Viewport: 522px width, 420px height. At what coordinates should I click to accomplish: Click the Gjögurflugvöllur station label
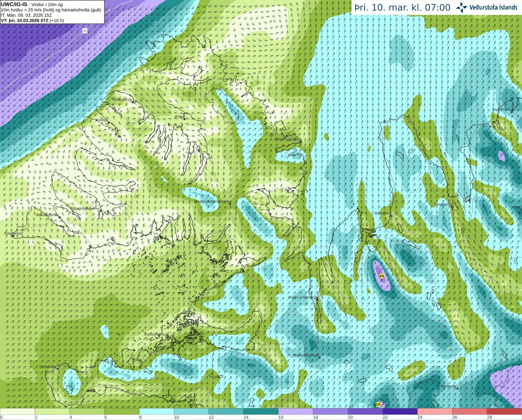pyautogui.click(x=288, y=139)
